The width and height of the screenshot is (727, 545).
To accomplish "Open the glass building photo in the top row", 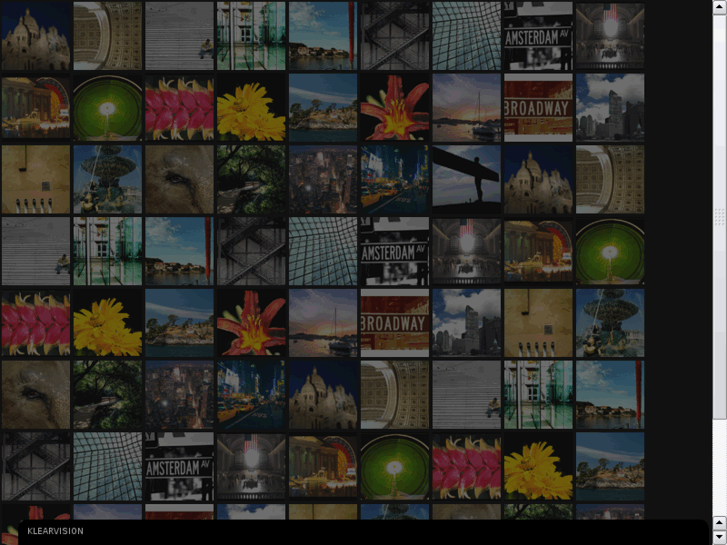I will point(251,36).
